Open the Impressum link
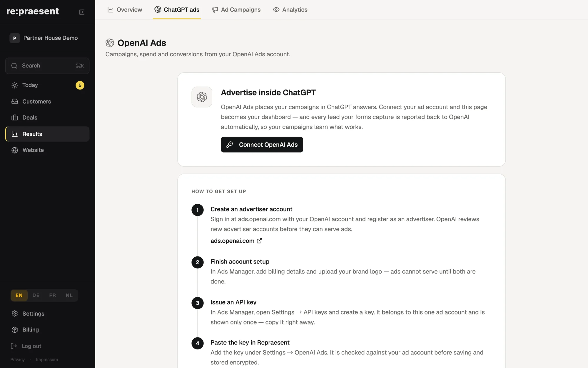 (47, 359)
